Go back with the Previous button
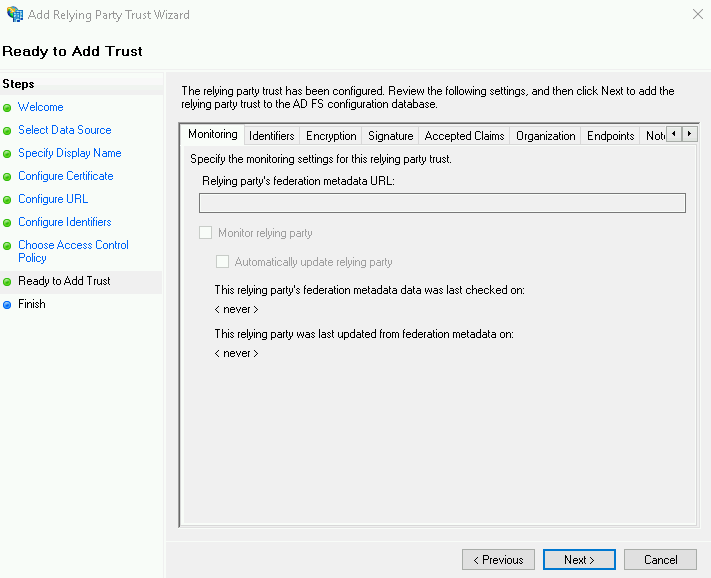This screenshot has height=578, width=711. [498, 560]
